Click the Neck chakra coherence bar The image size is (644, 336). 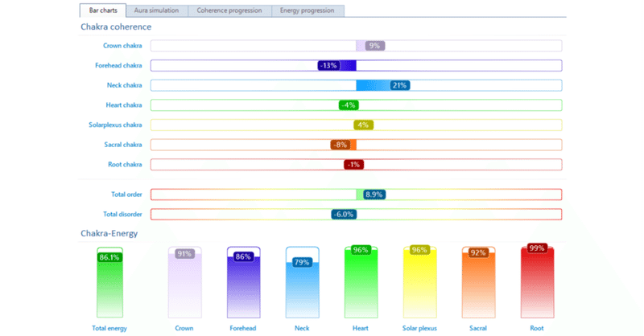point(356,85)
